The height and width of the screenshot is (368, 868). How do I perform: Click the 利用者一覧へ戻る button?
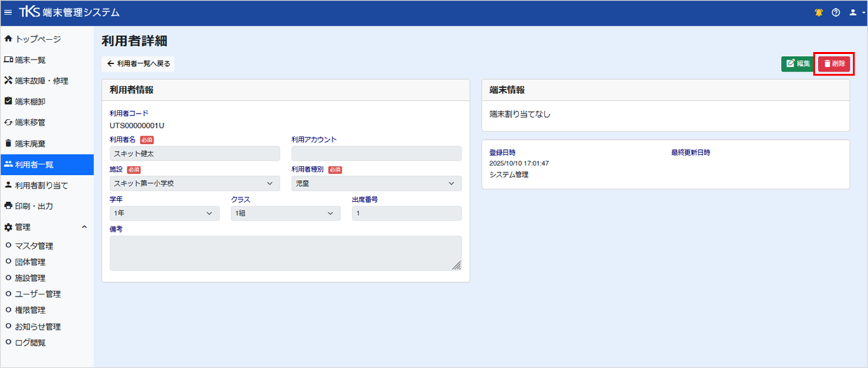click(x=138, y=64)
